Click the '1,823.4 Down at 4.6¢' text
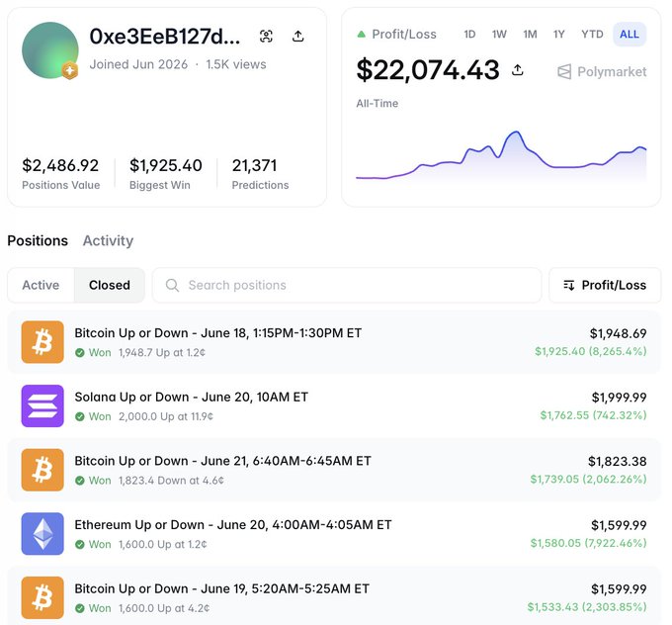This screenshot has width=672, height=625. pyautogui.click(x=171, y=481)
